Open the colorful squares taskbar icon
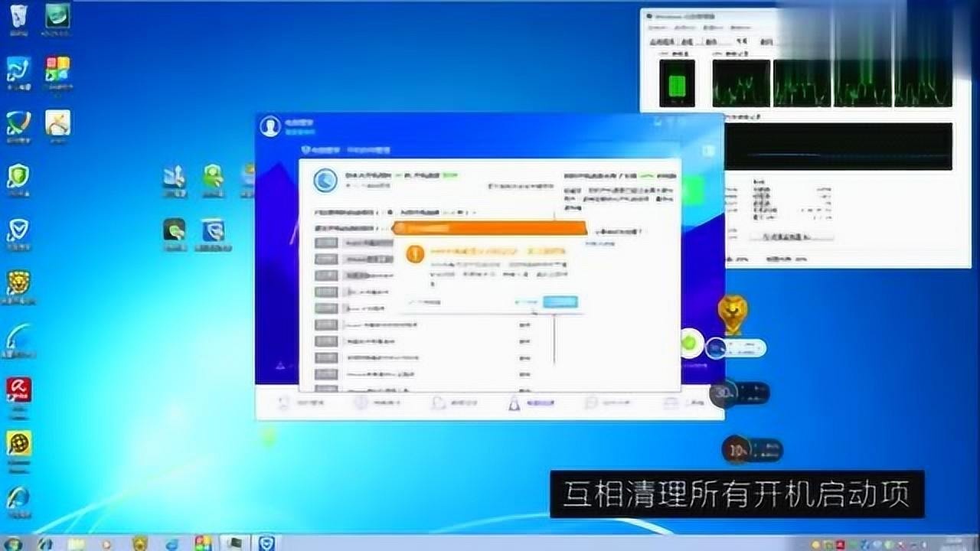The width and height of the screenshot is (980, 551). (203, 543)
